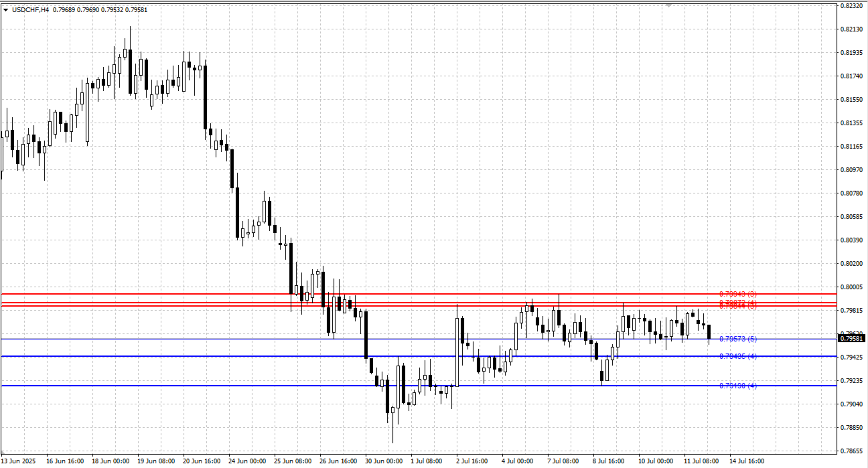
Task: Click the 1 Jul 08:00 time label
Action: (427, 461)
